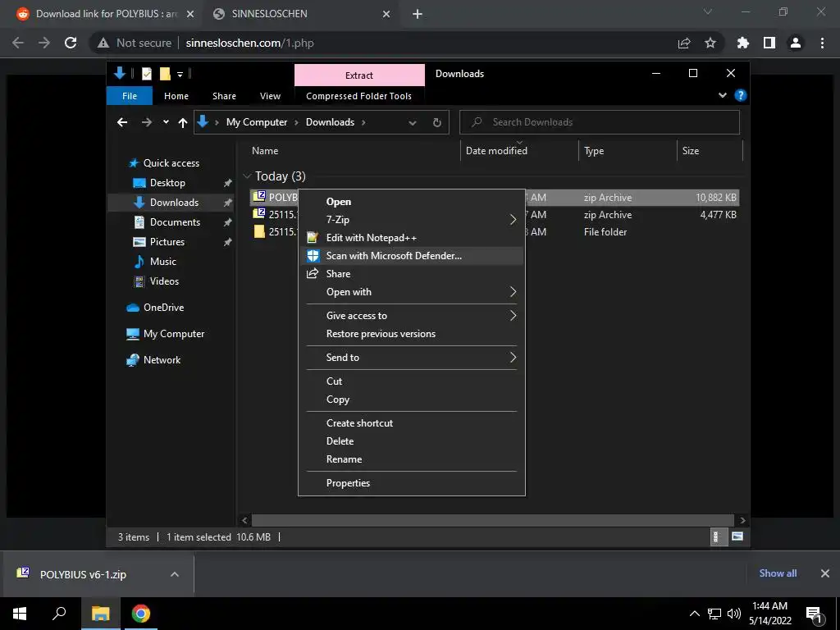Select Scan with Microsoft Defender

click(412, 256)
